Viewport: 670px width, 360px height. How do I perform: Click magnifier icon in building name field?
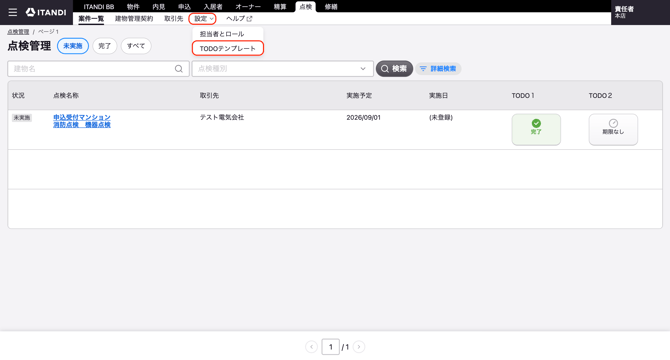click(x=179, y=69)
